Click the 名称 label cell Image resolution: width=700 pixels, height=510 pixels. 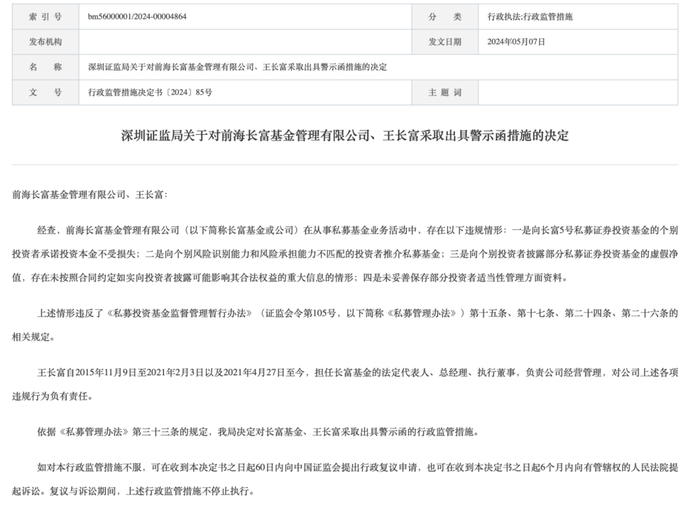point(46,67)
